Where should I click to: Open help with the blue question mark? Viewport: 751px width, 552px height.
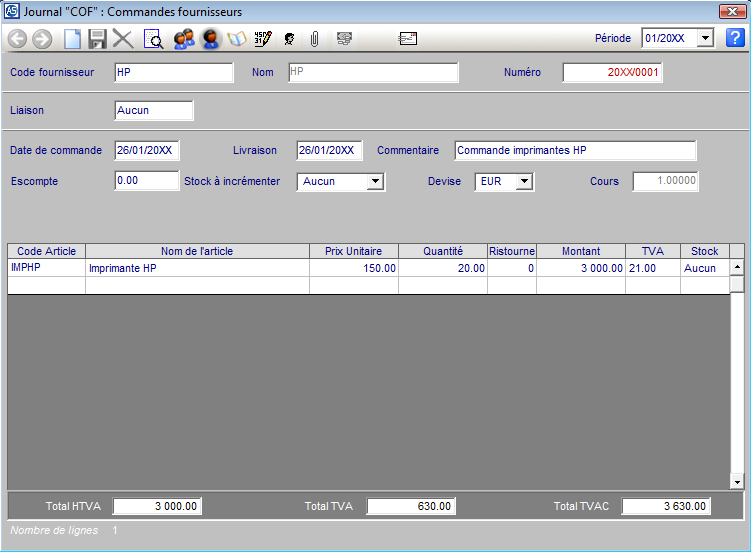[x=735, y=38]
